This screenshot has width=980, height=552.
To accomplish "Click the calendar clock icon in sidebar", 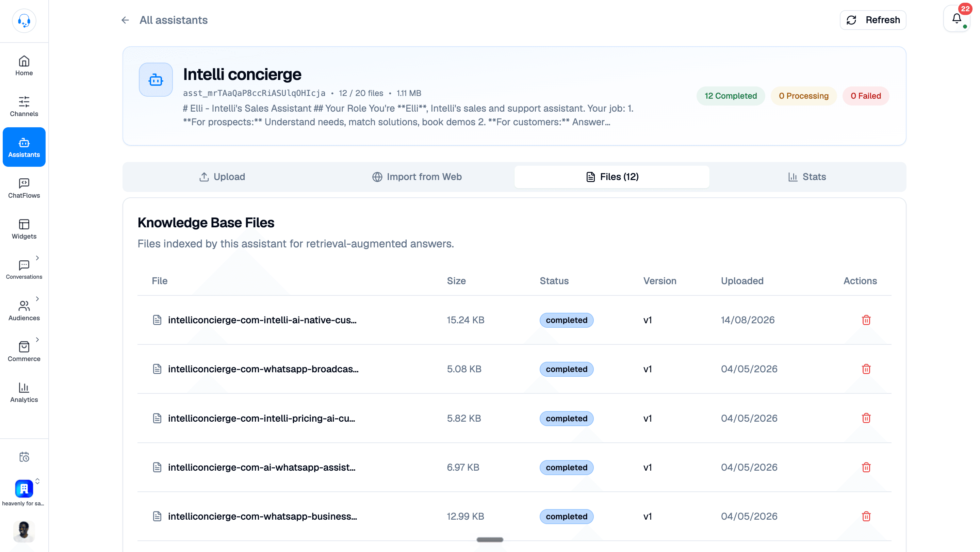I will point(24,456).
